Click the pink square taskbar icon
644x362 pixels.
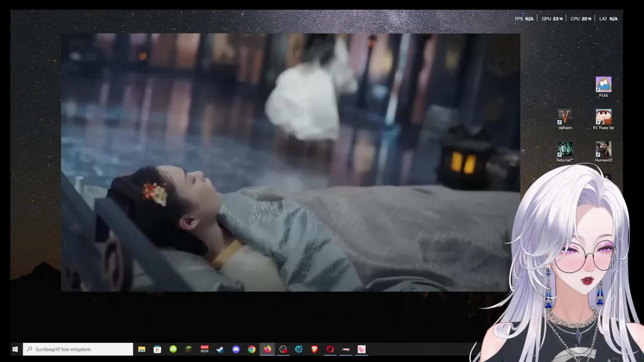361,349
